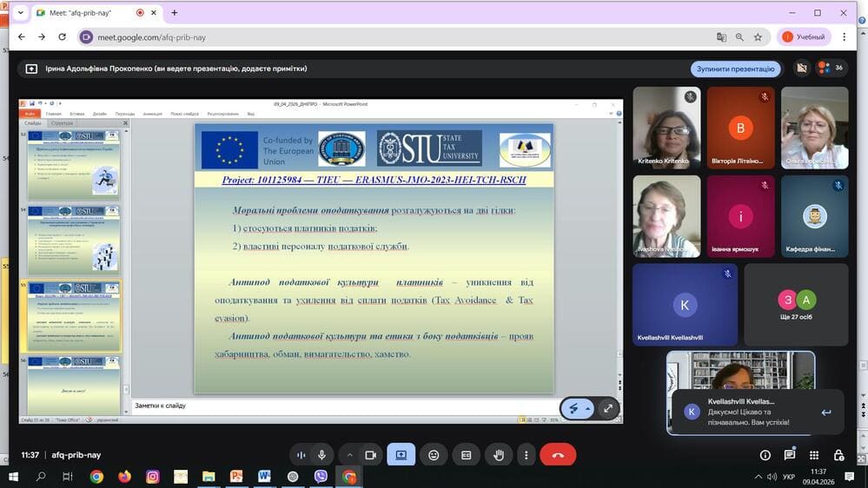Open the Meet activities grid icon
This screenshot has width=868, height=488.
815,455
